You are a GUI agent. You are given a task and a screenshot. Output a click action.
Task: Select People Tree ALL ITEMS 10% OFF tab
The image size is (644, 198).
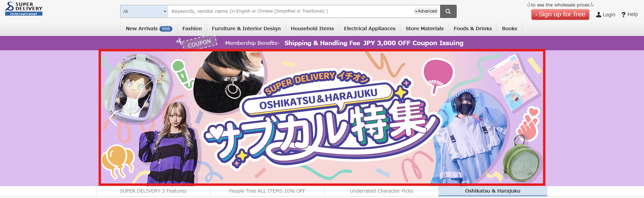[267, 191]
